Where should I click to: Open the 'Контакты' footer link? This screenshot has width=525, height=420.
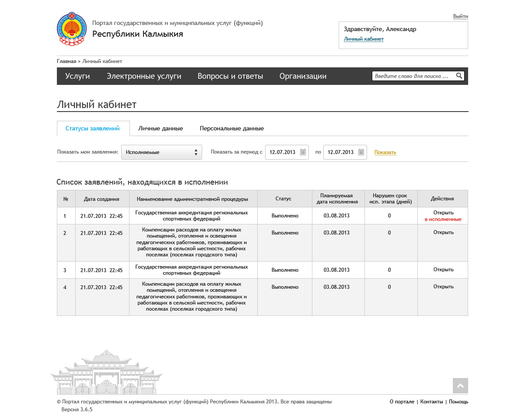click(431, 402)
